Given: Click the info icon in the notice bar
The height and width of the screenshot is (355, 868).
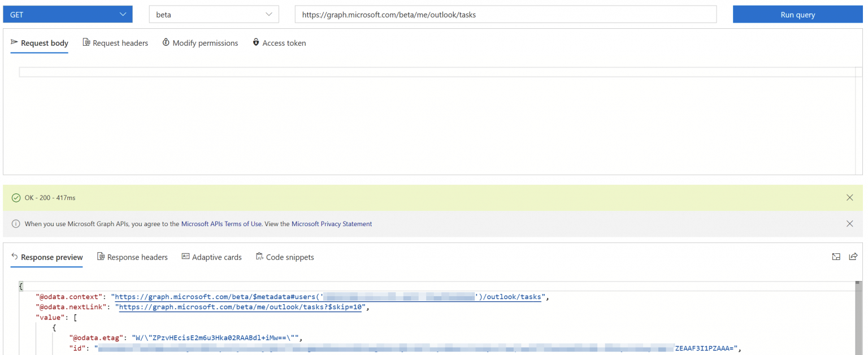Looking at the screenshot, I should click(x=16, y=224).
